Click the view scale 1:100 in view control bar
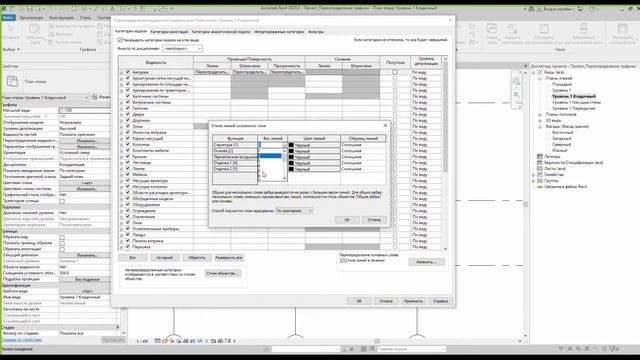640x360 pixels. (x=142, y=341)
